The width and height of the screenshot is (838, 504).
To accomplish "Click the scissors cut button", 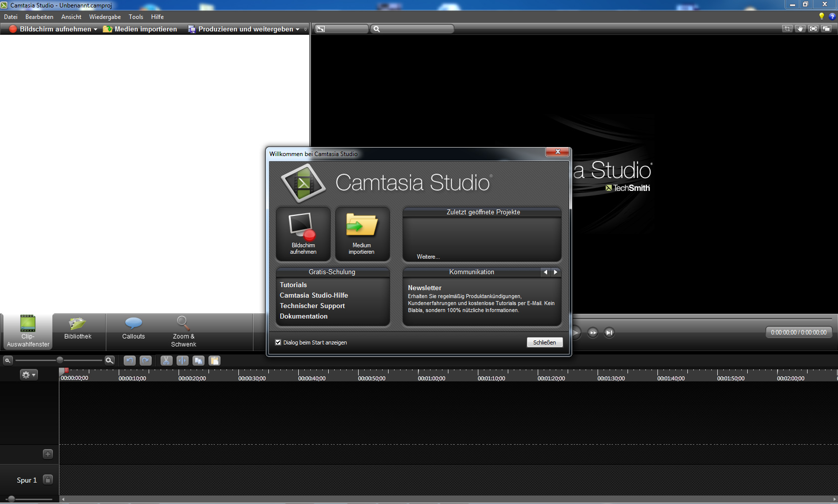I will (166, 360).
